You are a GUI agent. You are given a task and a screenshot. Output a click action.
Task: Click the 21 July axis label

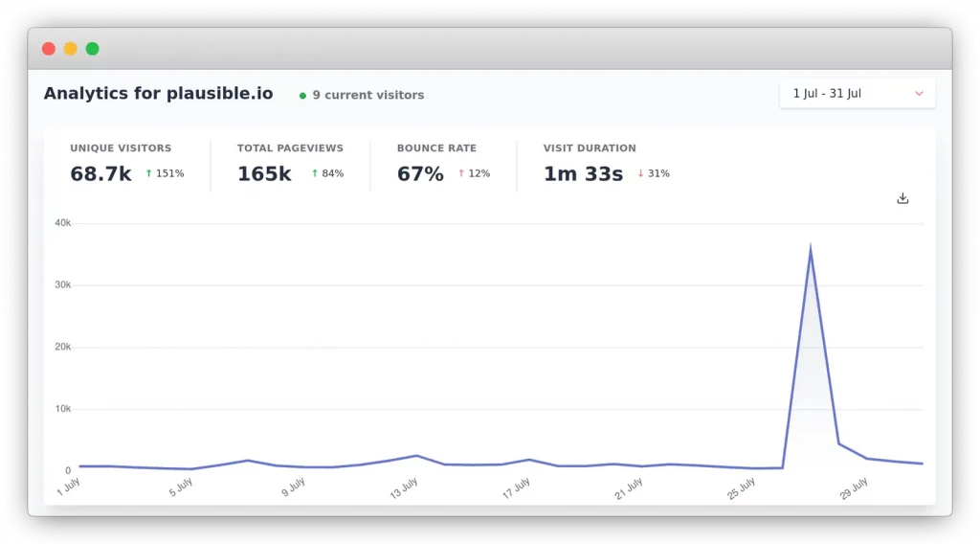pos(628,488)
